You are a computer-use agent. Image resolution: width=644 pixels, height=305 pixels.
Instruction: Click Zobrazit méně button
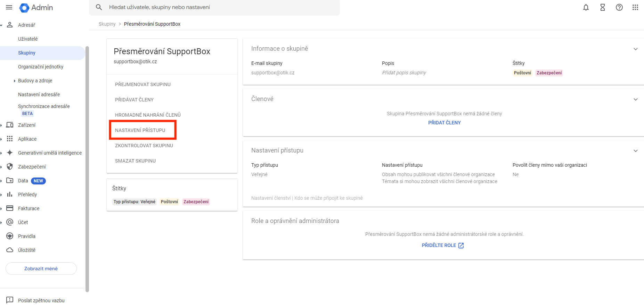[41, 269]
